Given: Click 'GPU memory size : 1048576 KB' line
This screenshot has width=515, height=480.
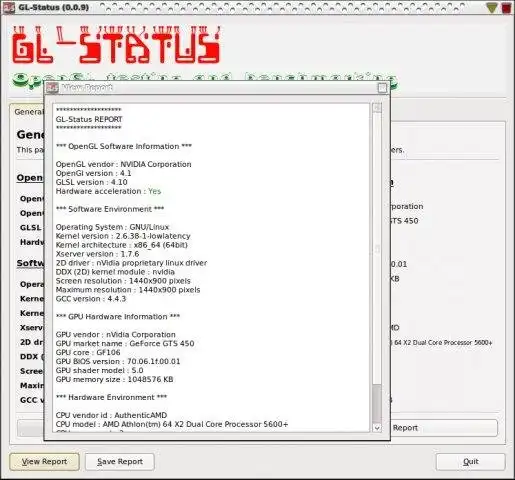Looking at the screenshot, I should [114, 380].
